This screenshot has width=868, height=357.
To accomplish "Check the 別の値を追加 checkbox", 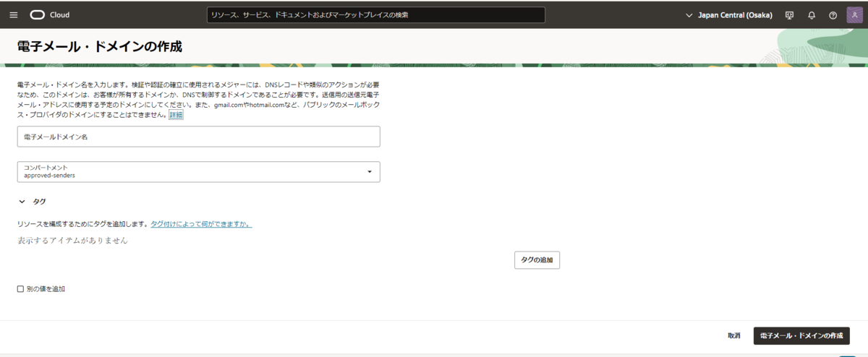I will point(20,289).
